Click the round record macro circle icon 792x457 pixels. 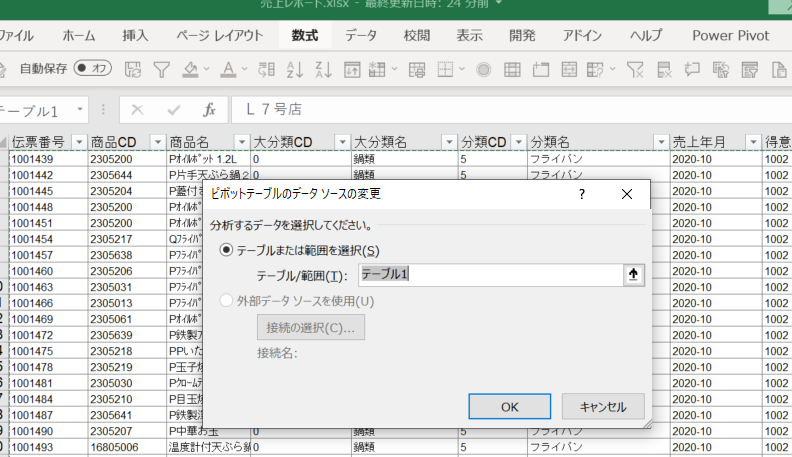[x=483, y=69]
